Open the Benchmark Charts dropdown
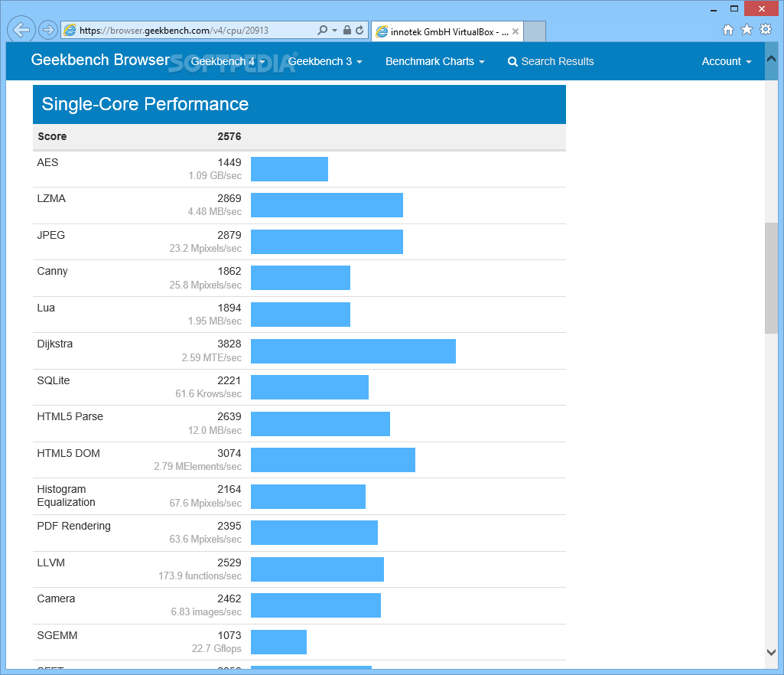The height and width of the screenshot is (675, 784). pyautogui.click(x=435, y=61)
